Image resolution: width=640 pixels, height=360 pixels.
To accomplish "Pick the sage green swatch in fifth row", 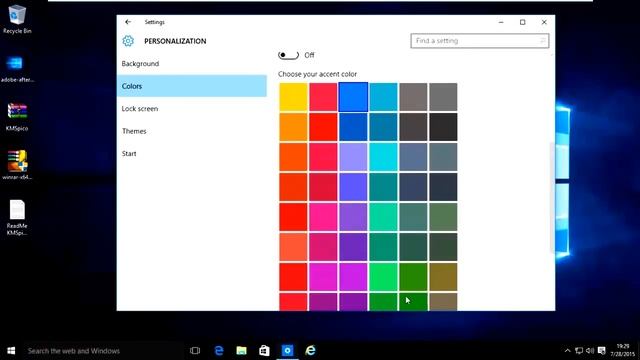I will [443, 217].
